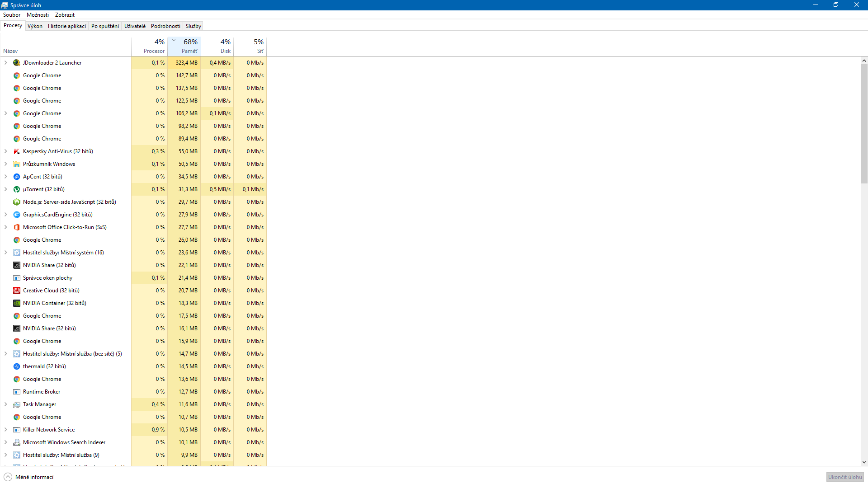Expand the Průzkumník Windows process group
This screenshot has height=488, width=868.
[6, 164]
